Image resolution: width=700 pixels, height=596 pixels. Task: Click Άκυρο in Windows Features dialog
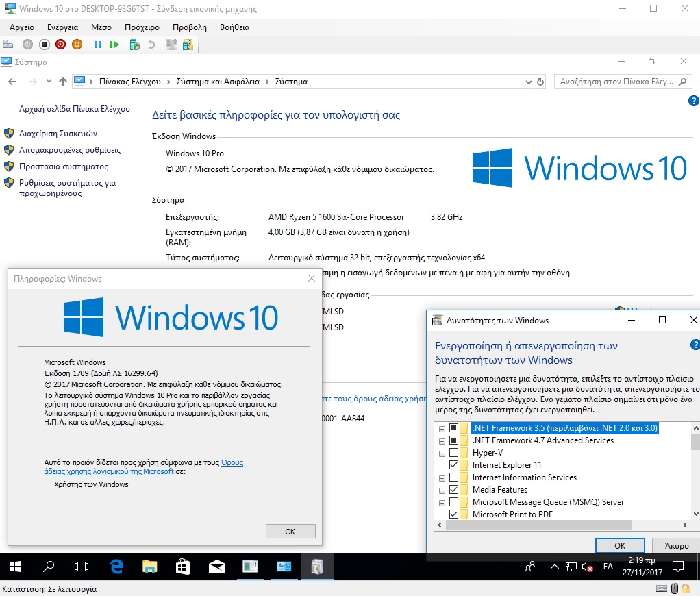(676, 545)
